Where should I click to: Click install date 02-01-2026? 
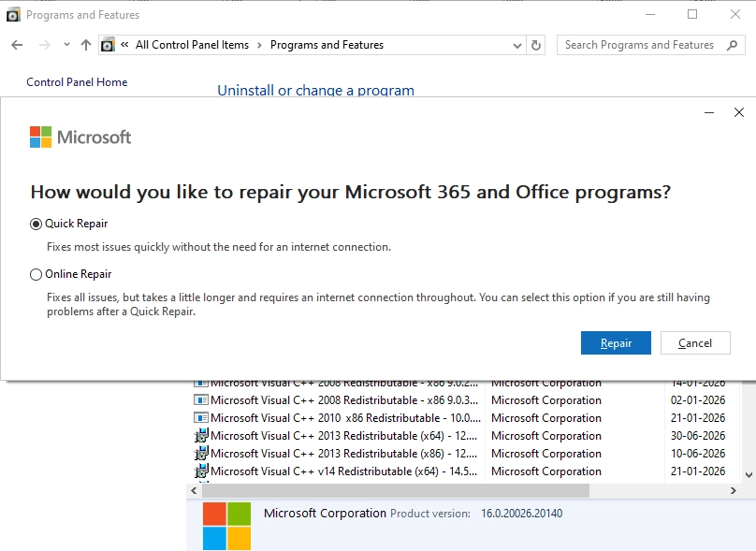[698, 400]
